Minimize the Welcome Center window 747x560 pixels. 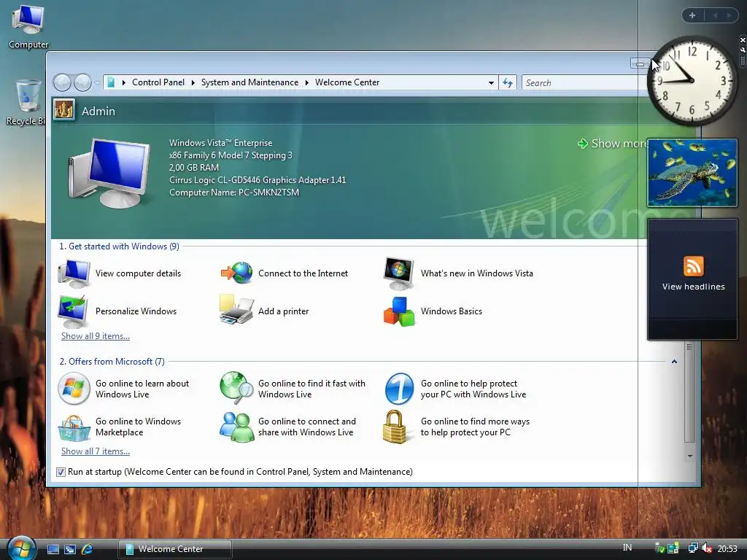point(639,63)
